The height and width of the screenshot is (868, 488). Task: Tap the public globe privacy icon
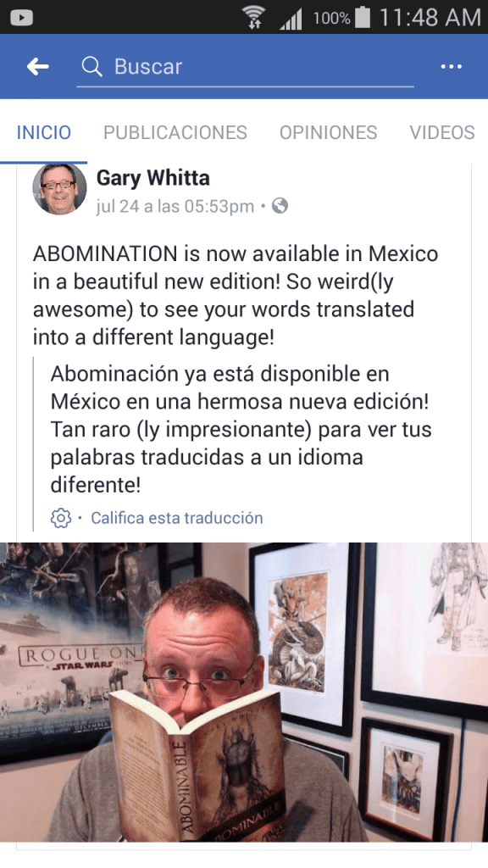(x=280, y=207)
